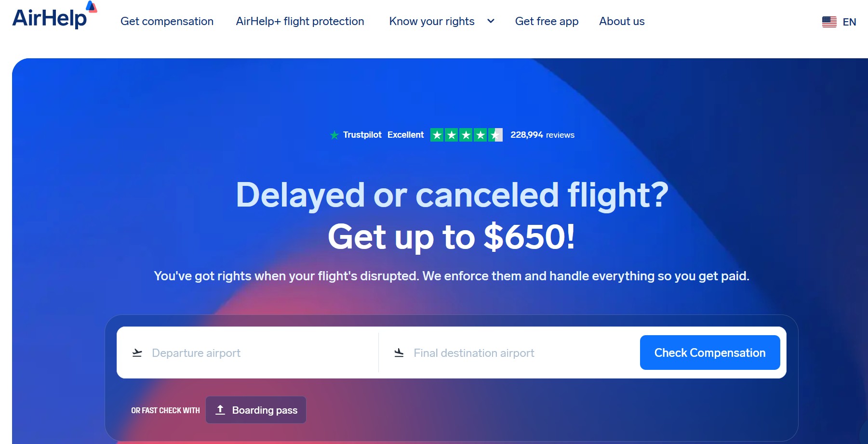
Task: Click the US flag icon
Action: tap(829, 22)
